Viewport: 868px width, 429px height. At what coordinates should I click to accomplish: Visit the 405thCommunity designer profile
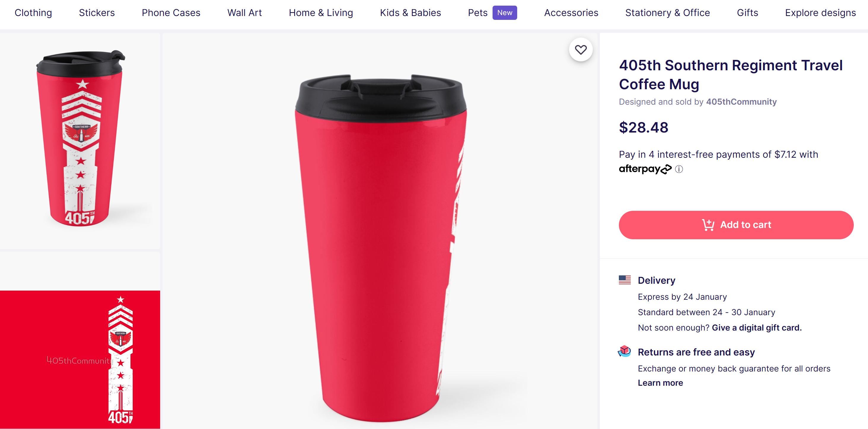[741, 102]
